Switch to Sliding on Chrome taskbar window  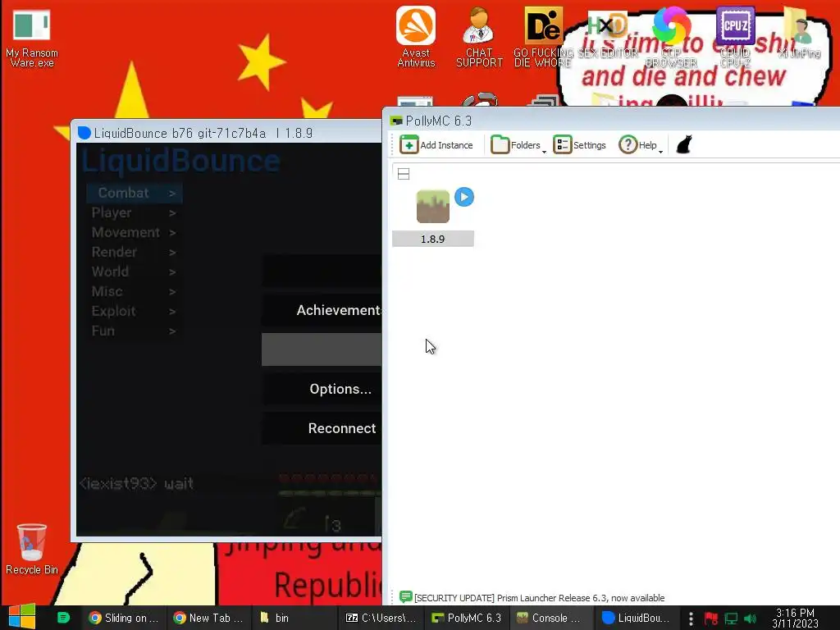[124, 618]
